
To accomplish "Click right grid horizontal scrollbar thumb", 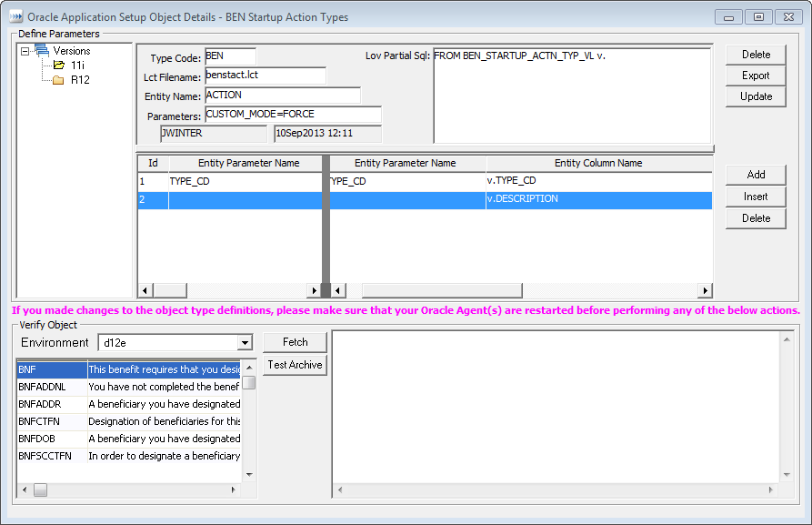I will click(x=442, y=290).
